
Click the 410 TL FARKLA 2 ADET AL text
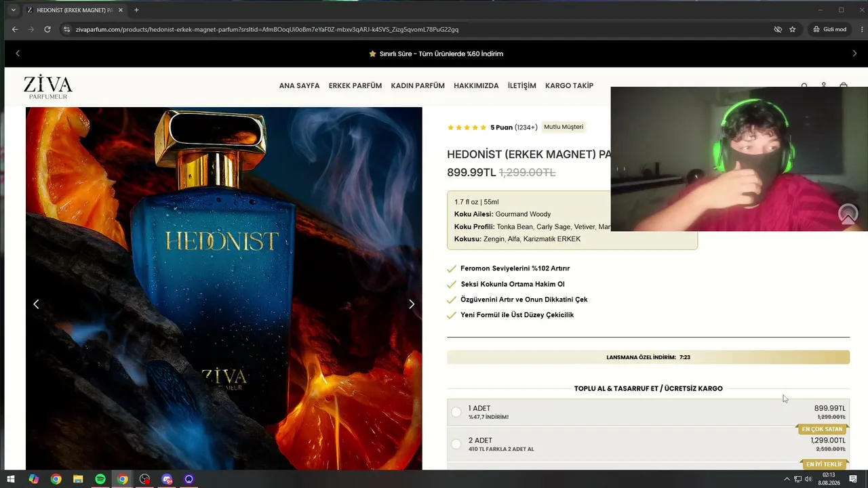click(501, 449)
